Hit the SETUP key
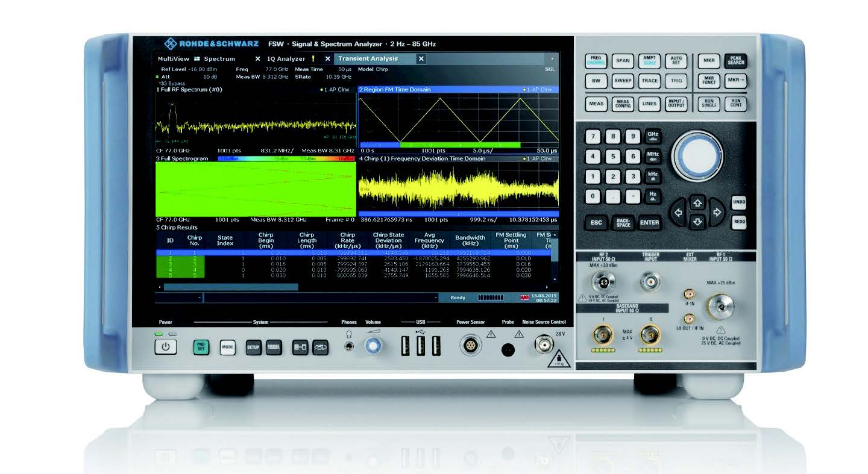Screen dimensions: 868x474 pos(253,348)
